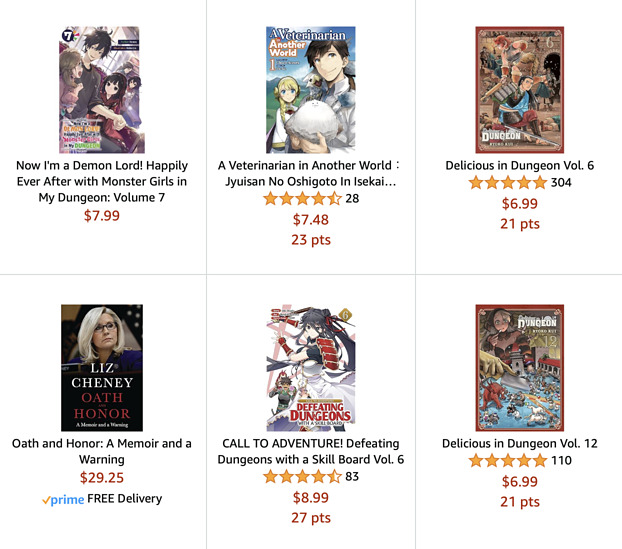
Task: Open the CALL TO ADVENTURE! Defeating Dungeons title
Action: pos(311,451)
